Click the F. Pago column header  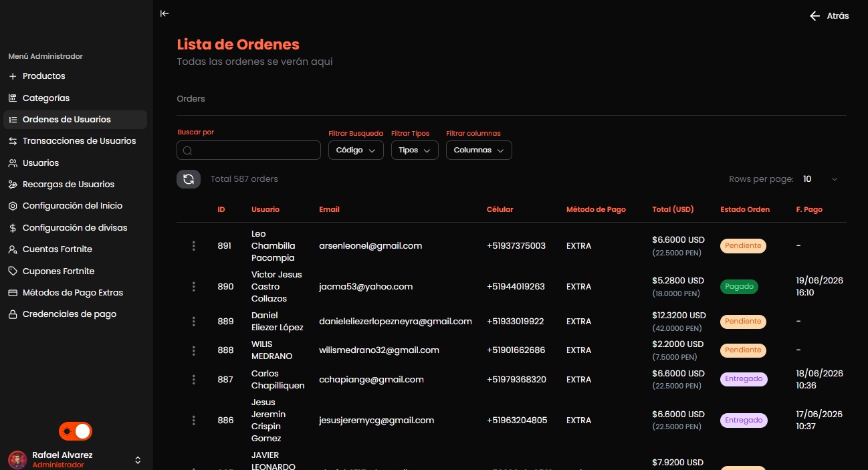click(809, 209)
